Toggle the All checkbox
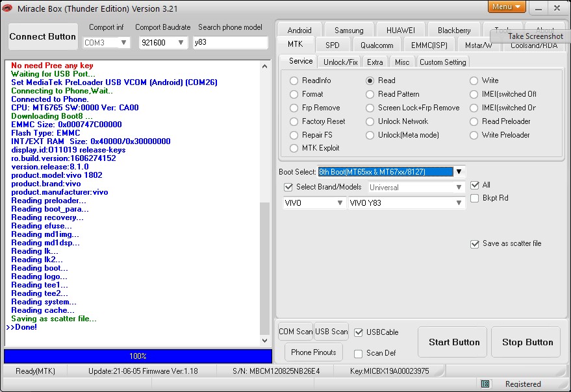Viewport: 571px width, 392px height. point(474,185)
